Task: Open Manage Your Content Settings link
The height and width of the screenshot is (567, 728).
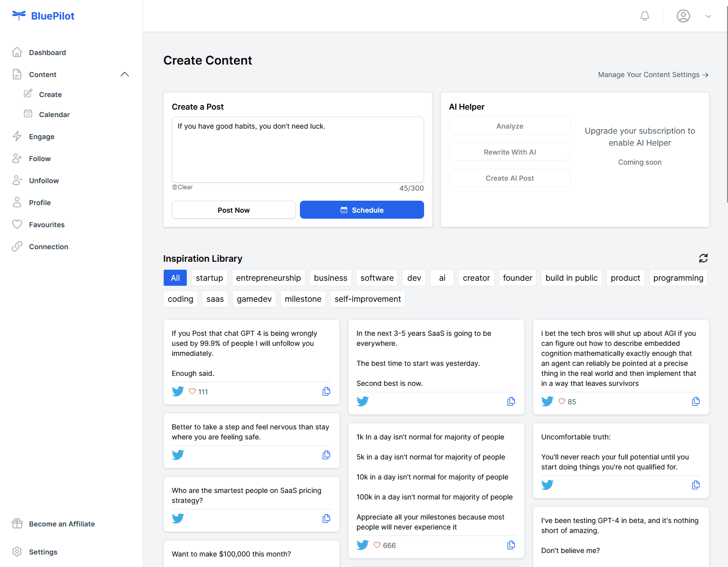Action: (x=652, y=75)
